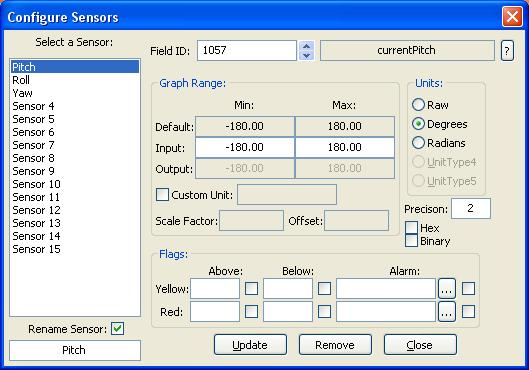Click the Custom Unit text field
Screen dimensions: 529x370
tap(287, 194)
